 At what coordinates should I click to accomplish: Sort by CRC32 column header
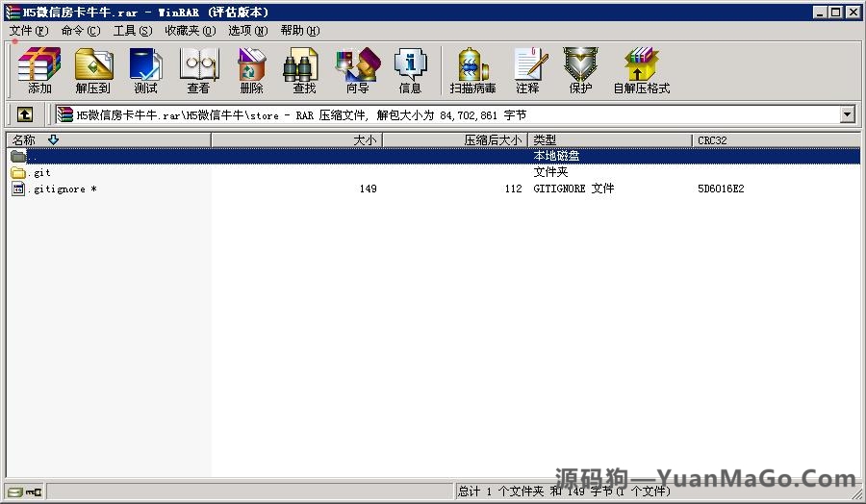[776, 140]
